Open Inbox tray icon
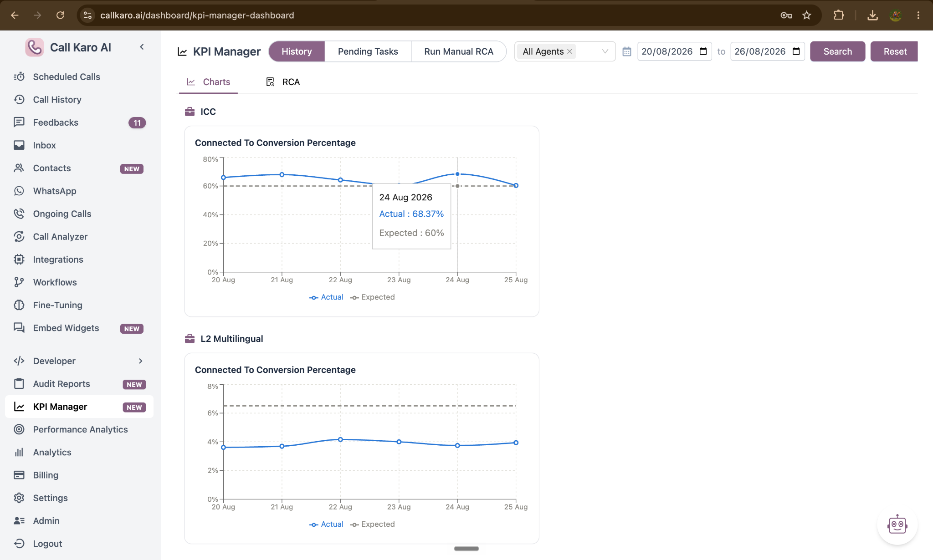 point(19,145)
